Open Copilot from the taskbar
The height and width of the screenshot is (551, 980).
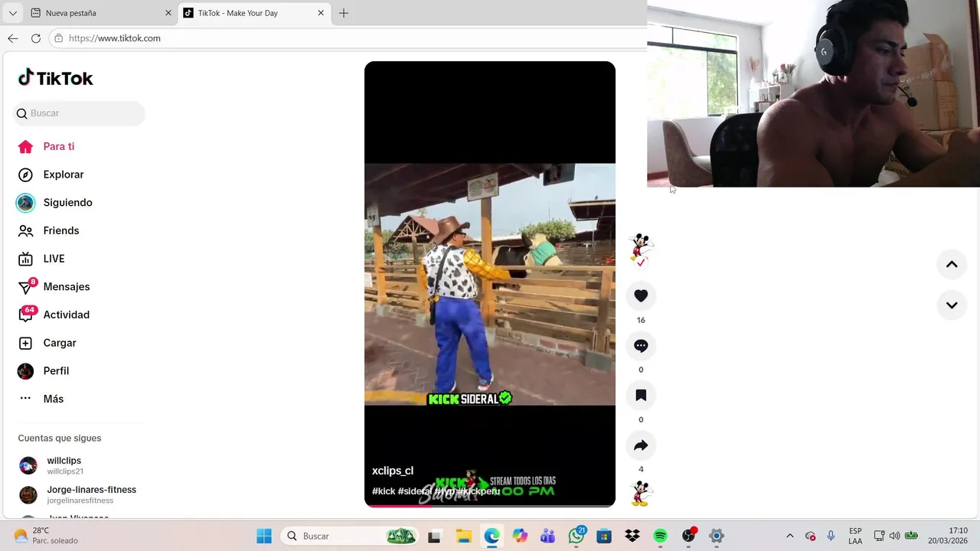[x=520, y=536]
